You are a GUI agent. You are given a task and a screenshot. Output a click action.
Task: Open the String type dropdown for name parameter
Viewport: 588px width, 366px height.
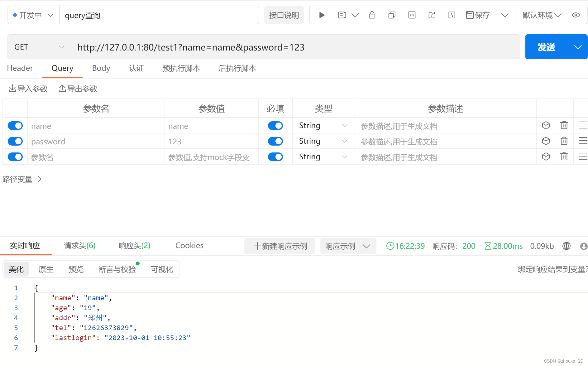pos(323,125)
